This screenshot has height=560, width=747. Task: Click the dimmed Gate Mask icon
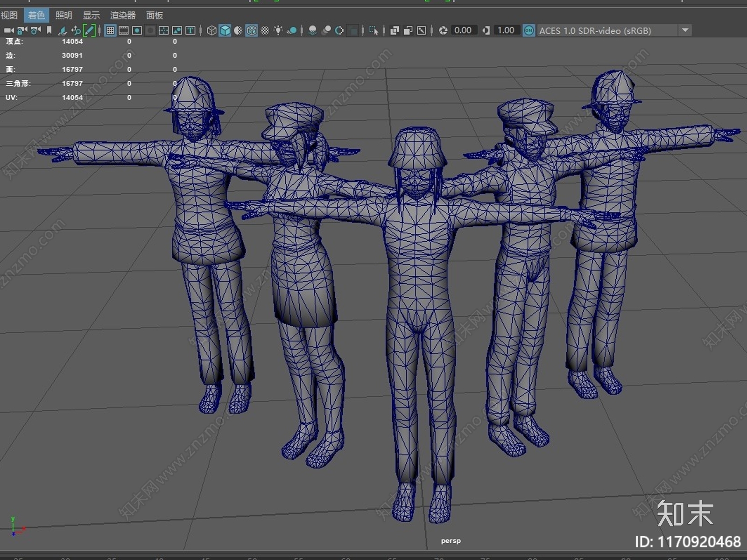click(150, 30)
